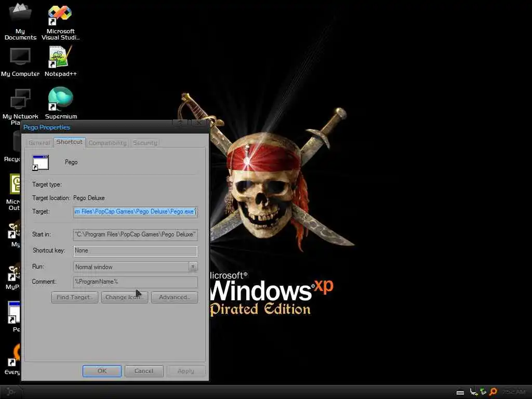
Task: Click the "Pego Deluxe" target location text
Action: [x=89, y=198]
